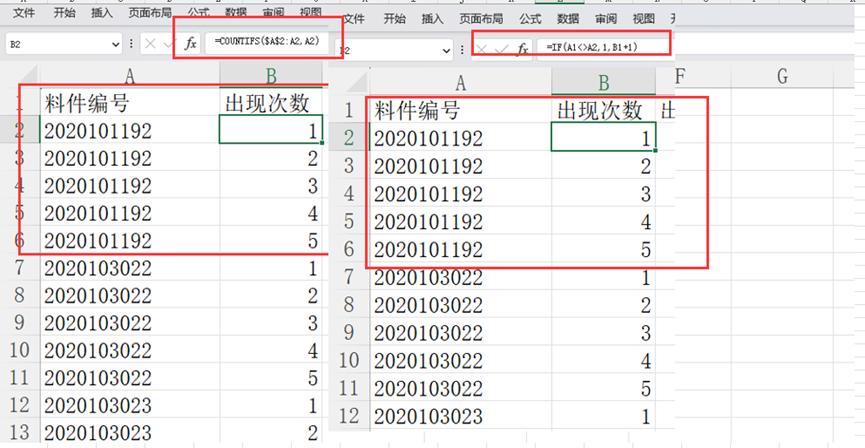Image resolution: width=865 pixels, height=448 pixels.
Task: Click cell B7 value 1 in IF-formula window
Action: pos(604,278)
